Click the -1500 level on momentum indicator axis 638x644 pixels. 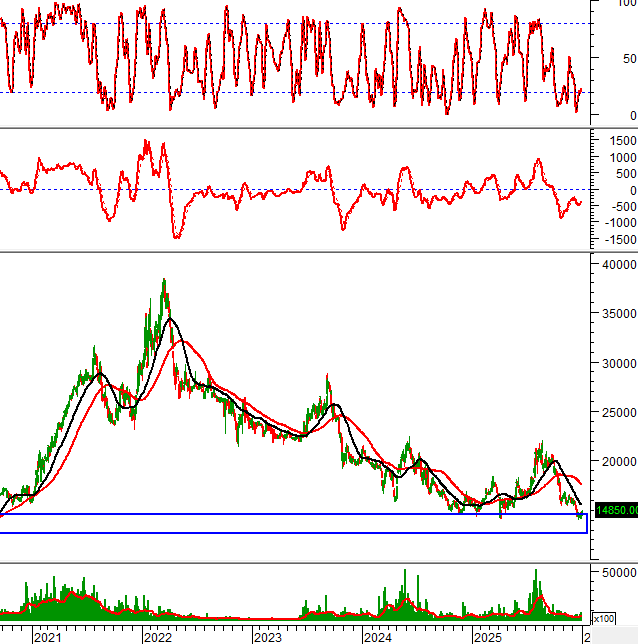point(618,240)
